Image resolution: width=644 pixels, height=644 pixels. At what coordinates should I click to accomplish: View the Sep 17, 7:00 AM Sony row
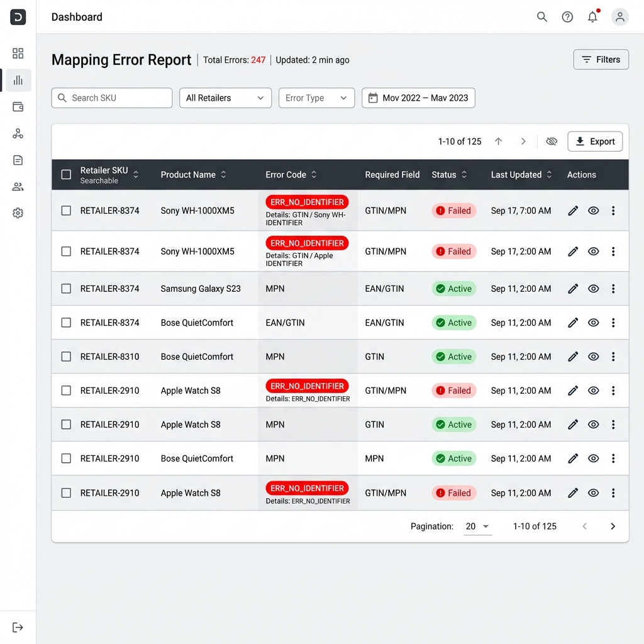593,211
